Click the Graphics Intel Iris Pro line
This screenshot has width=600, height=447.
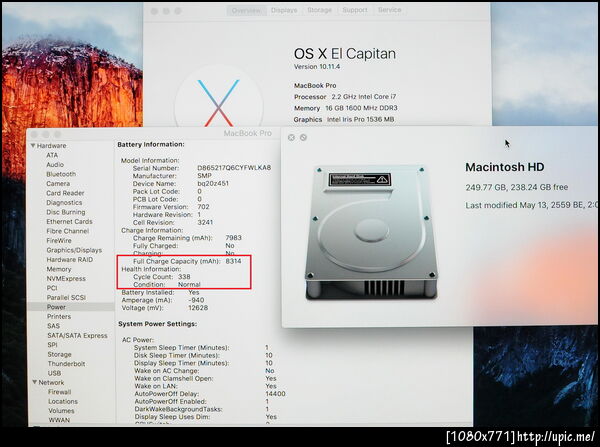(x=344, y=119)
